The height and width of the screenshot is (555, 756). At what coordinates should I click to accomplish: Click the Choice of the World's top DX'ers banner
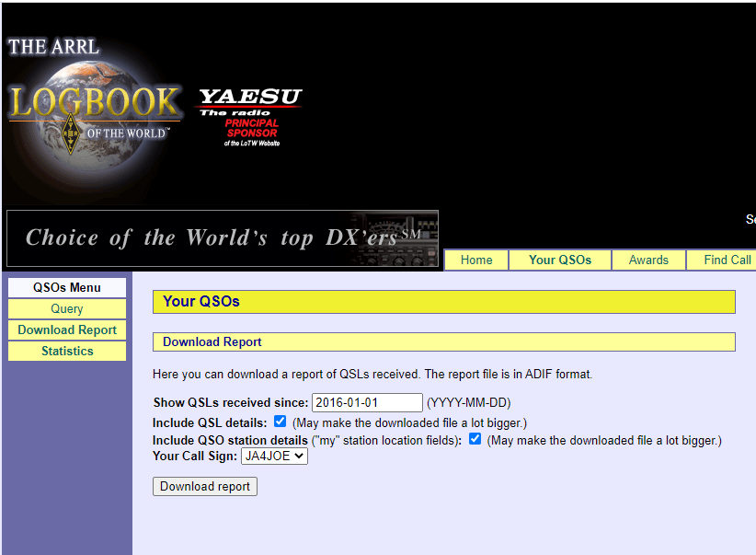click(223, 238)
